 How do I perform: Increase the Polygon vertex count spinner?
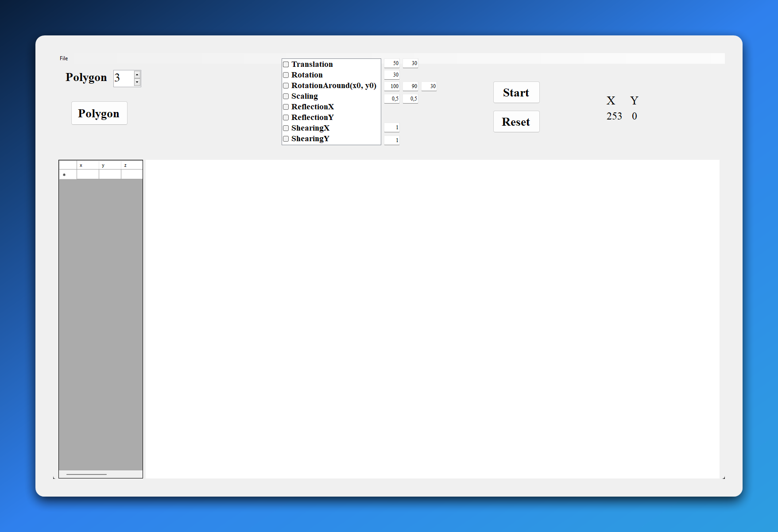coord(137,75)
